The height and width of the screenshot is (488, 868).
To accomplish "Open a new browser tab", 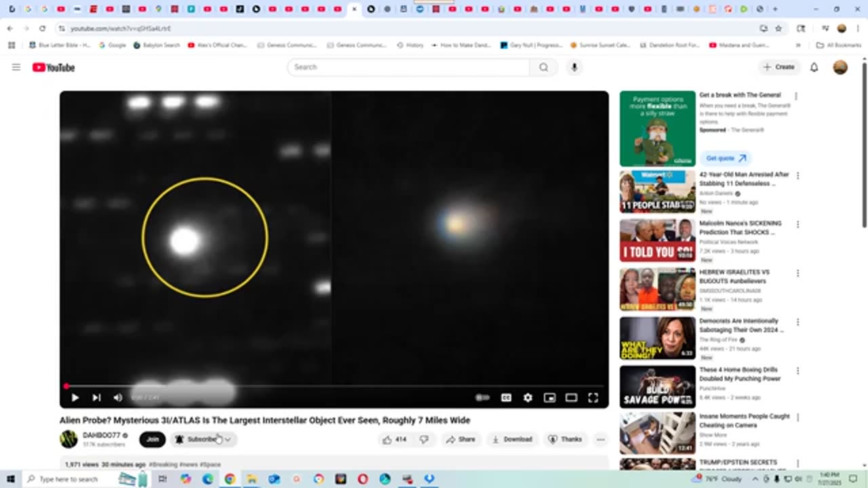I will point(775,9).
